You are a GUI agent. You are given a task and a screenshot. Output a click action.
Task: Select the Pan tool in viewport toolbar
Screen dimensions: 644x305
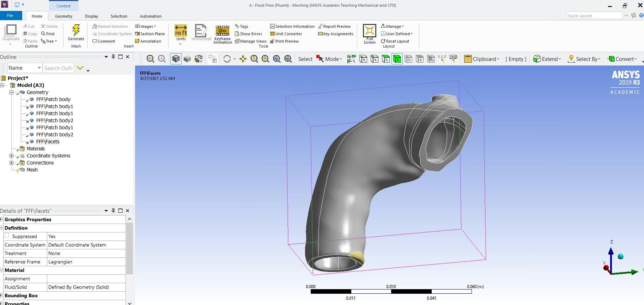pos(243,59)
